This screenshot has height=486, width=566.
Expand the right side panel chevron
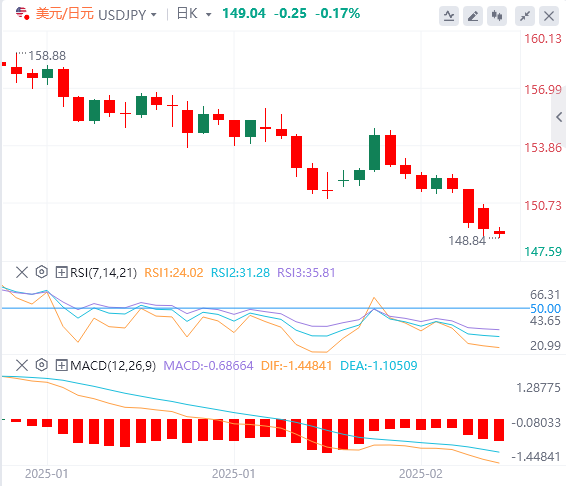pos(559,117)
